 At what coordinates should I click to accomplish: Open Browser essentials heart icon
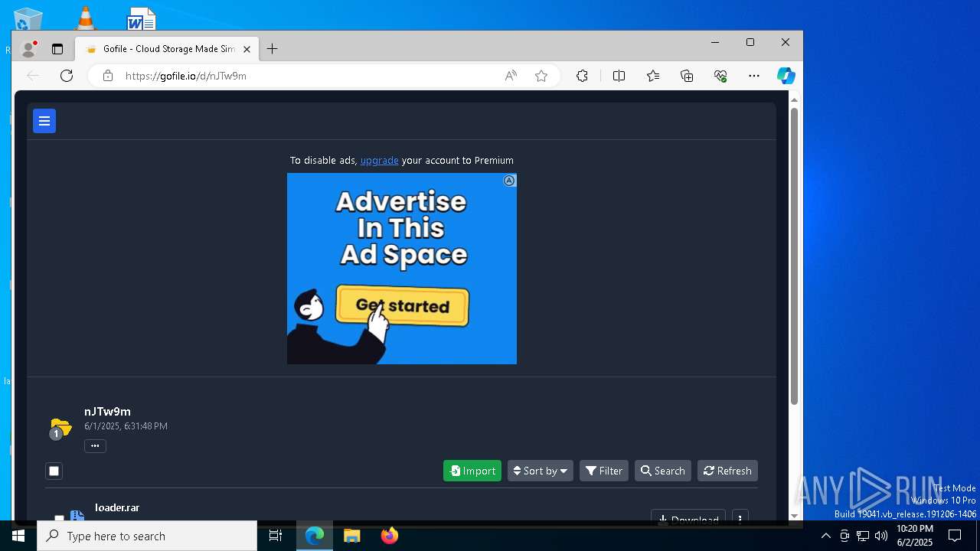pyautogui.click(x=720, y=76)
